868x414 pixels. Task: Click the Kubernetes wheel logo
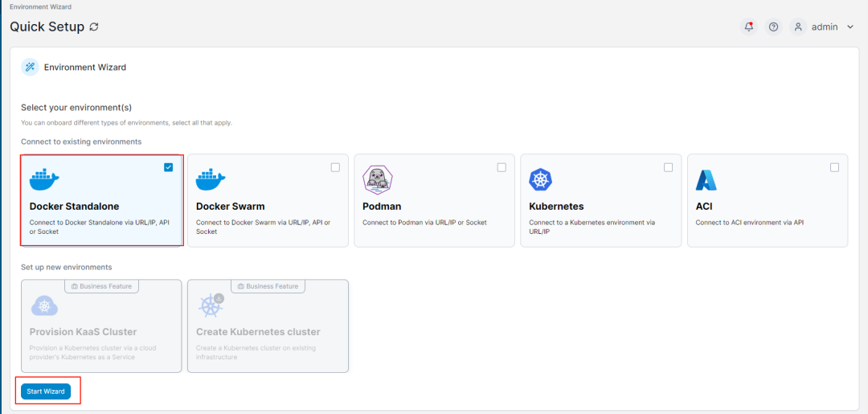541,180
